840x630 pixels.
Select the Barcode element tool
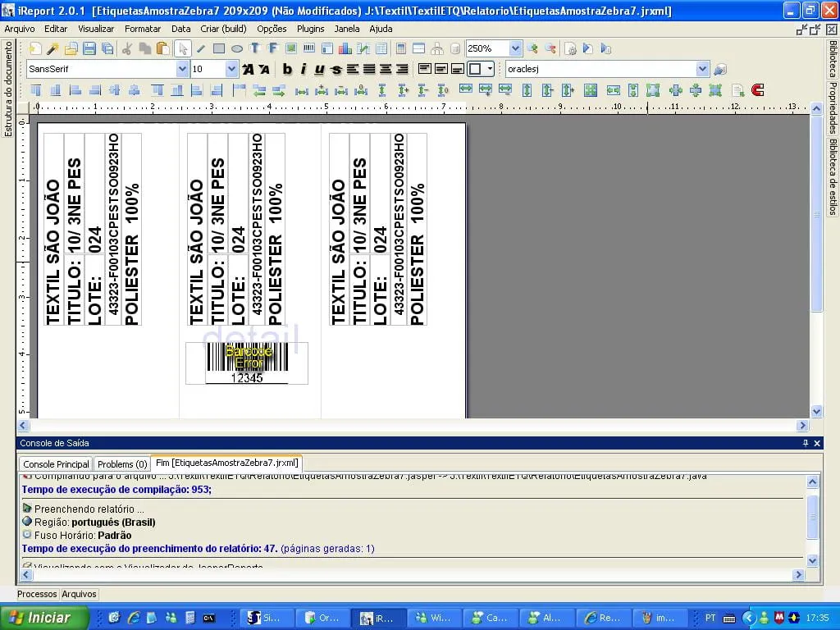[x=309, y=48]
